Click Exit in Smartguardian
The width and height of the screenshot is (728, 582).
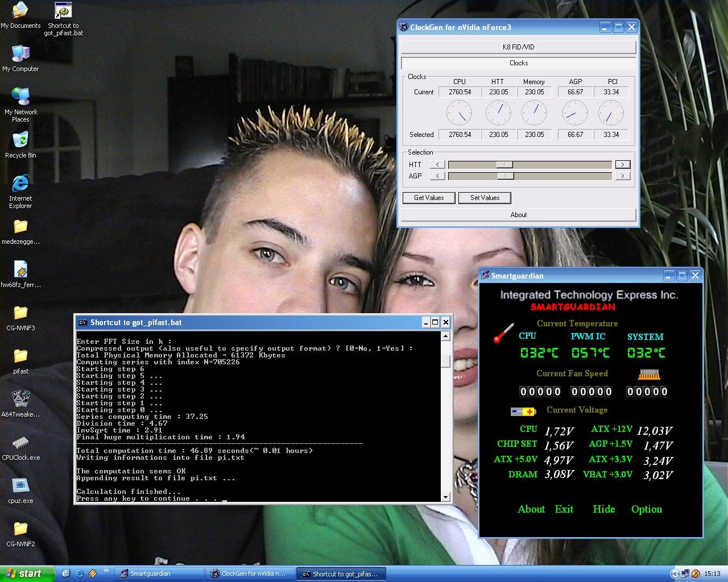click(564, 509)
